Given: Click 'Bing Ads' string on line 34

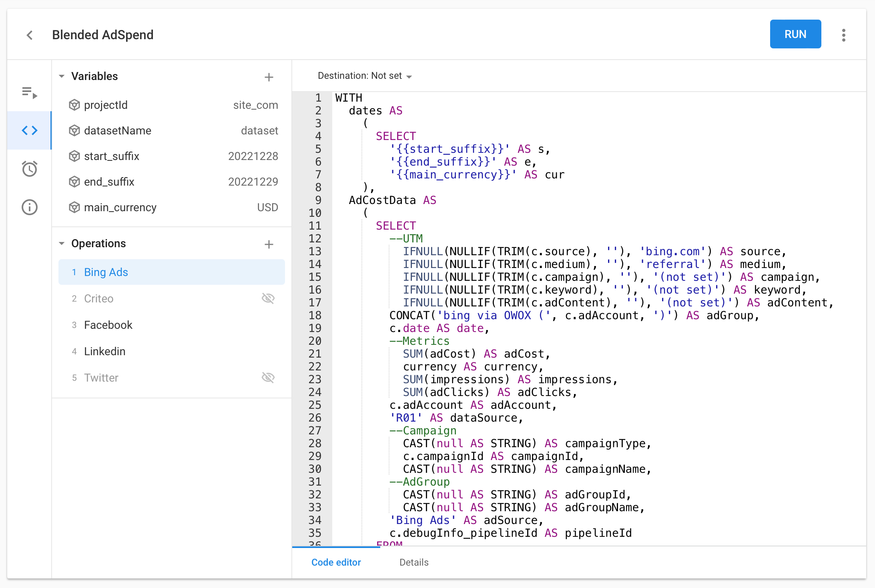Looking at the screenshot, I should 423,520.
